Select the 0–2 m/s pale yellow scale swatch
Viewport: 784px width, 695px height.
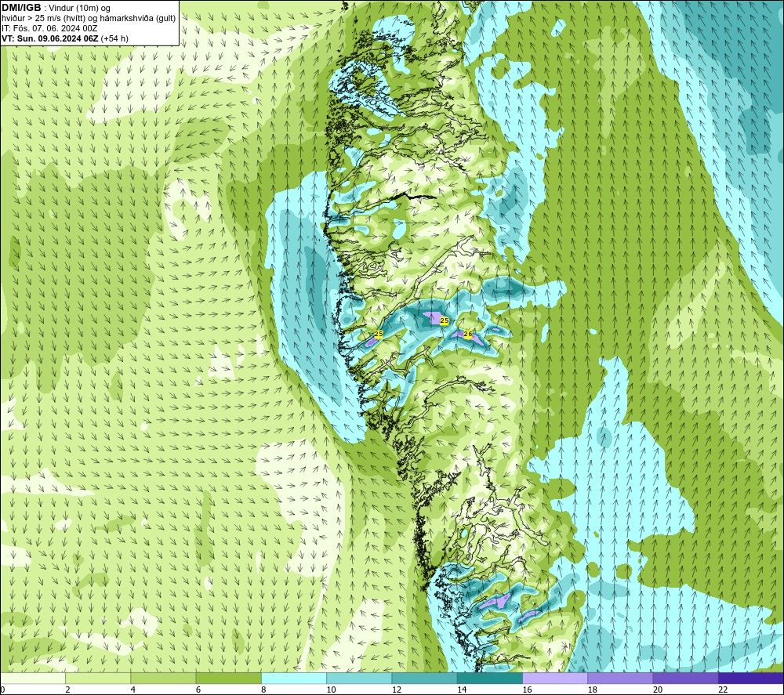coord(33,678)
